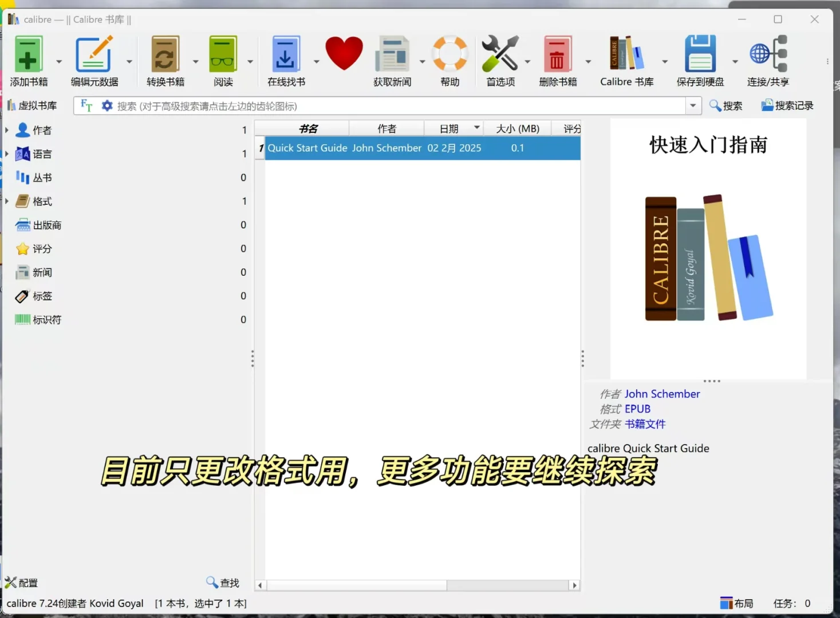
Task: Click the Add books (添加书籍) icon
Action: click(29, 54)
